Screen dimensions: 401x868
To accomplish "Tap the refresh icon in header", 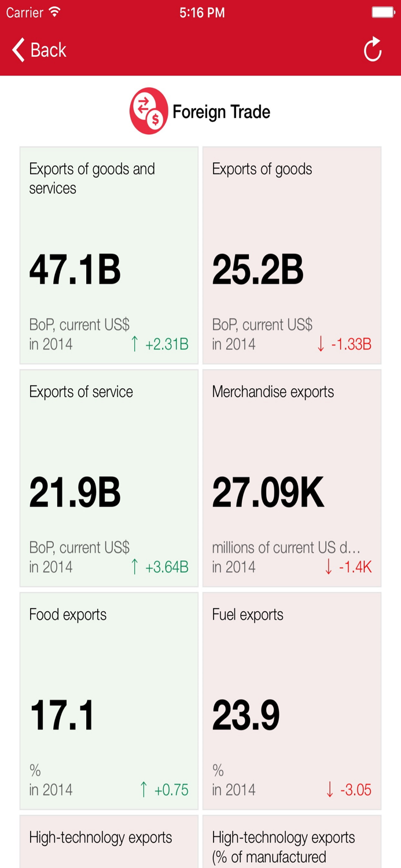I will pyautogui.click(x=373, y=49).
